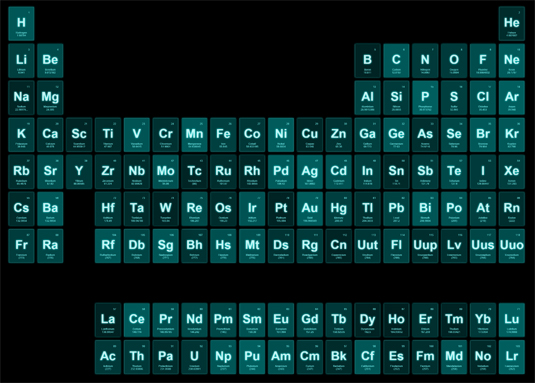Select the Iodine (I) tile
Viewport: 535px width, 383px height.
tap(483, 172)
